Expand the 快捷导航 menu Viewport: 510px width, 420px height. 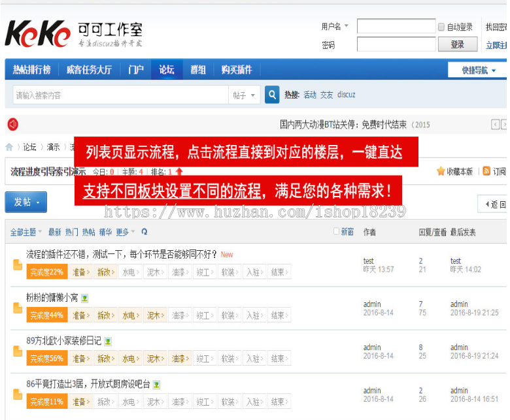click(479, 70)
